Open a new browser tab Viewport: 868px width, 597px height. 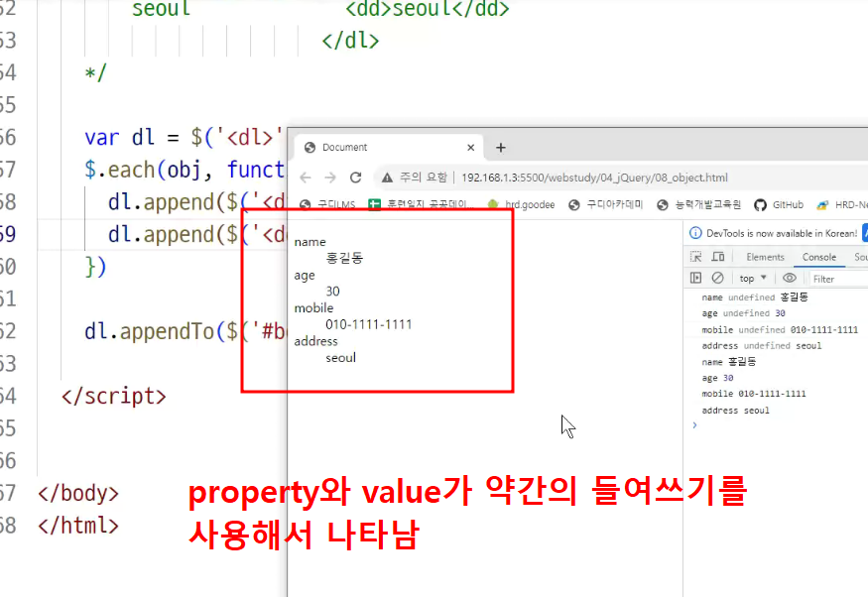pos(500,148)
